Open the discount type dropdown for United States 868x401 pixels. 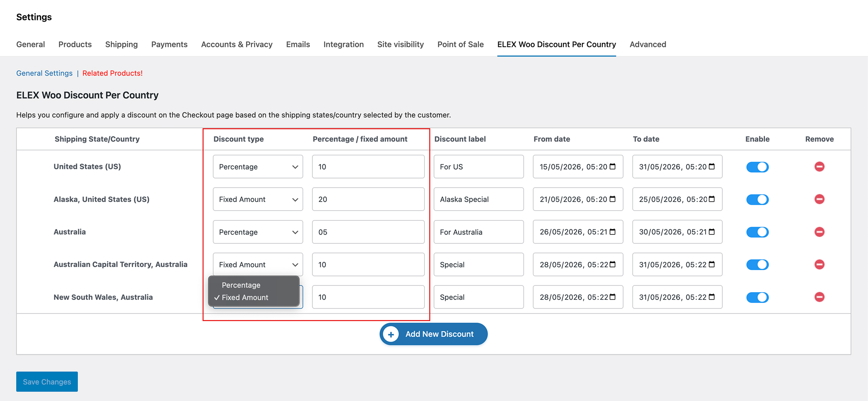coord(258,167)
